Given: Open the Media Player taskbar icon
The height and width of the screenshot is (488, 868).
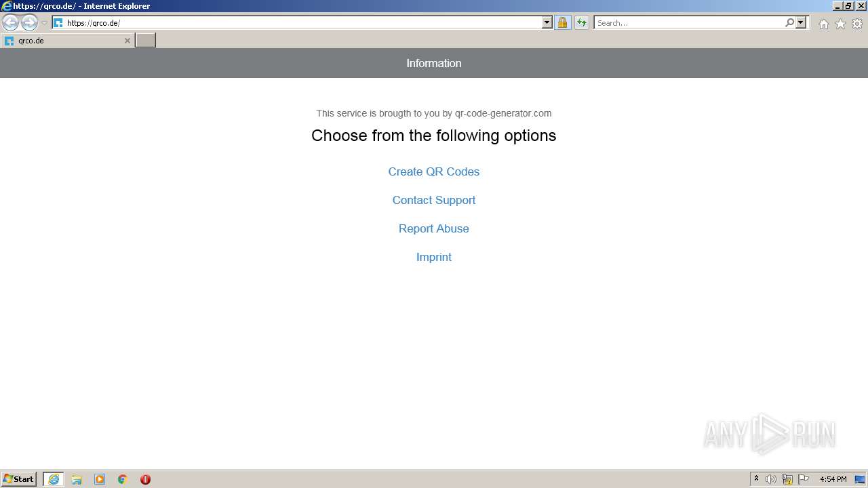Looking at the screenshot, I should (x=100, y=479).
